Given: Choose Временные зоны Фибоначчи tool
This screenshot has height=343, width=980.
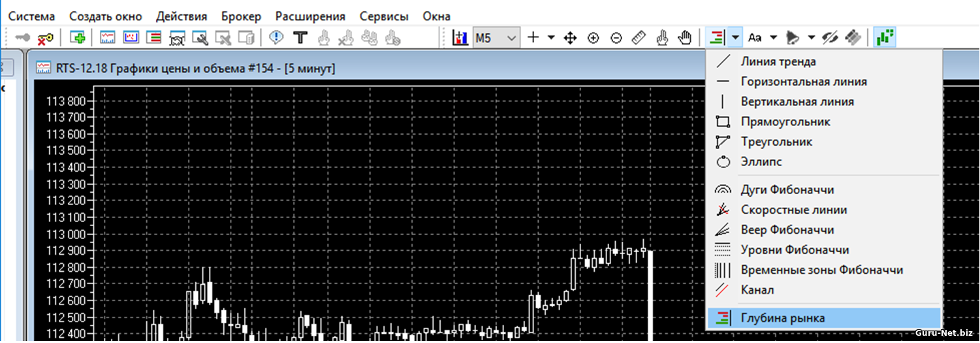Looking at the screenshot, I should (823, 270).
